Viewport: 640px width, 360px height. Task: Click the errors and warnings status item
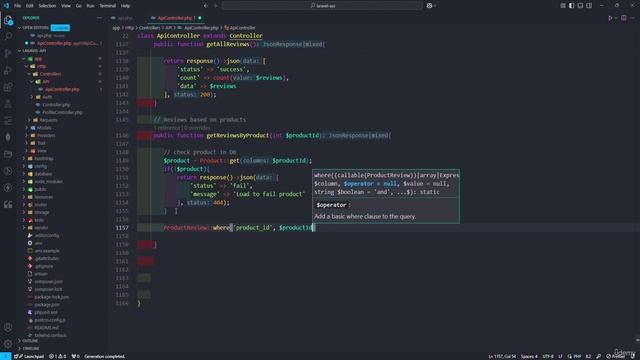point(58,356)
